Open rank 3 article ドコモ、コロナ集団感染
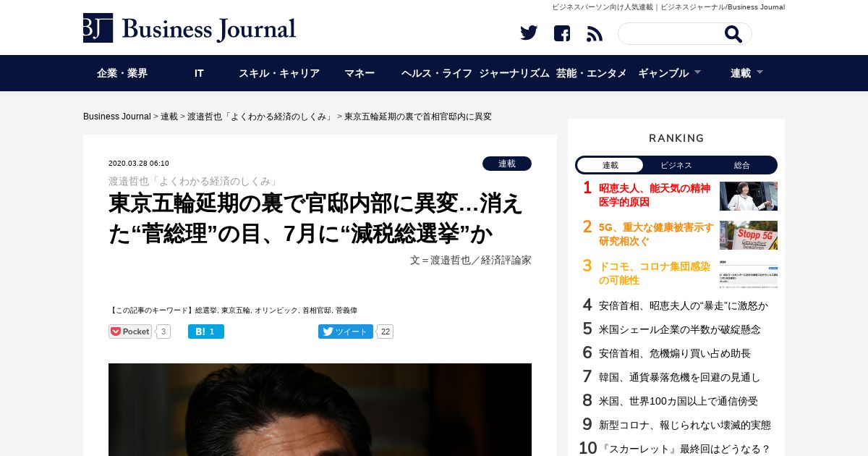868x456 pixels. [x=655, y=273]
